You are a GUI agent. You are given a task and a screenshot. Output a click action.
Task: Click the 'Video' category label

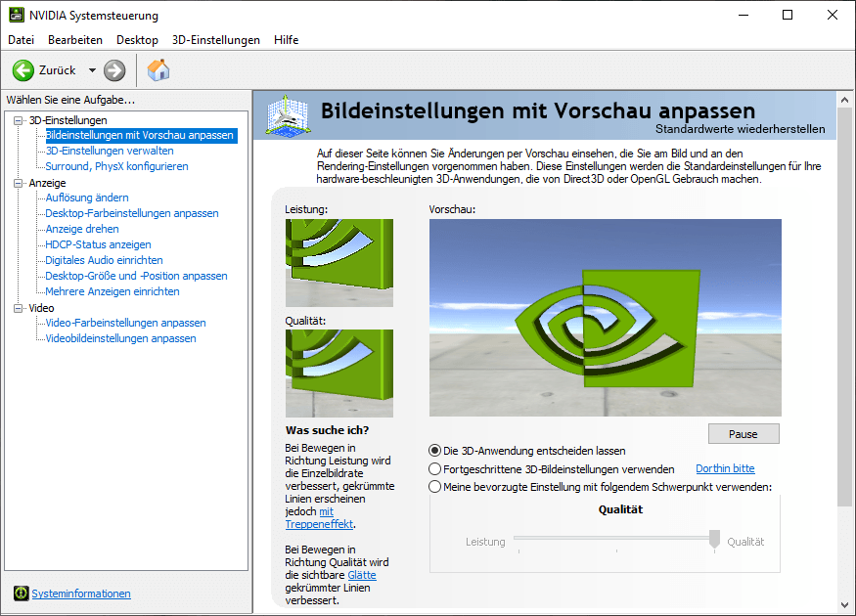[41, 308]
